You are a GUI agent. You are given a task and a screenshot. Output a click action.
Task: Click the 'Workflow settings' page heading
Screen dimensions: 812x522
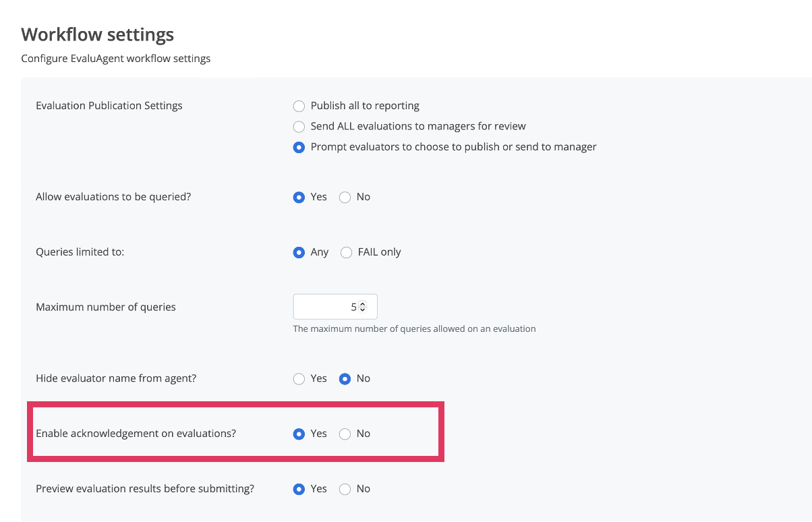pos(98,34)
